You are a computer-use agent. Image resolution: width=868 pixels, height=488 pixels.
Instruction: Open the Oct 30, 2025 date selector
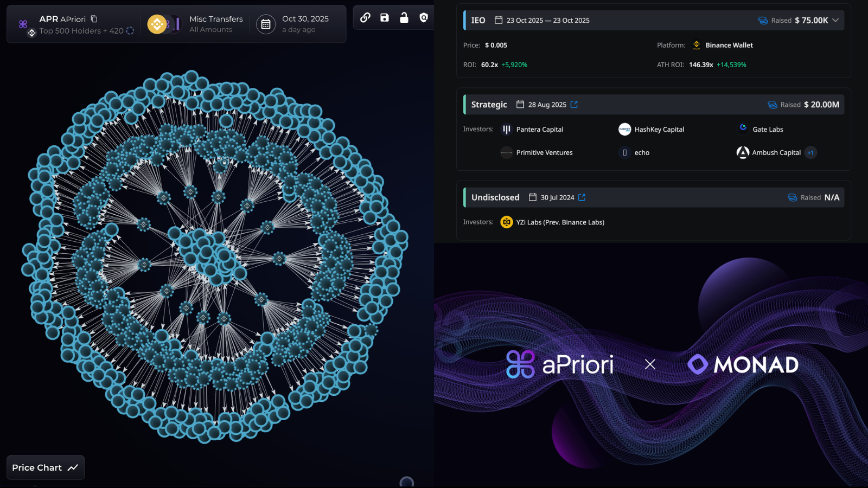point(305,24)
